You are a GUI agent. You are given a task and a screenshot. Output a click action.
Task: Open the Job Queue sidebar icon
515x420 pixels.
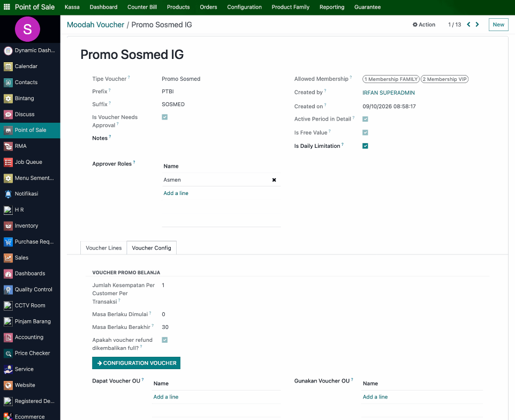[8, 162]
